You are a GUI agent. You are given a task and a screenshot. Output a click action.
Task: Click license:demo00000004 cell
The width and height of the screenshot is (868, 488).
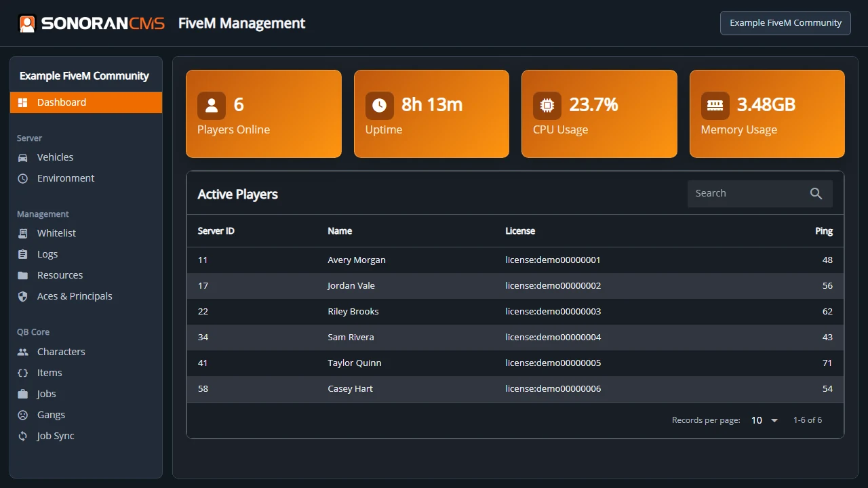(x=553, y=338)
